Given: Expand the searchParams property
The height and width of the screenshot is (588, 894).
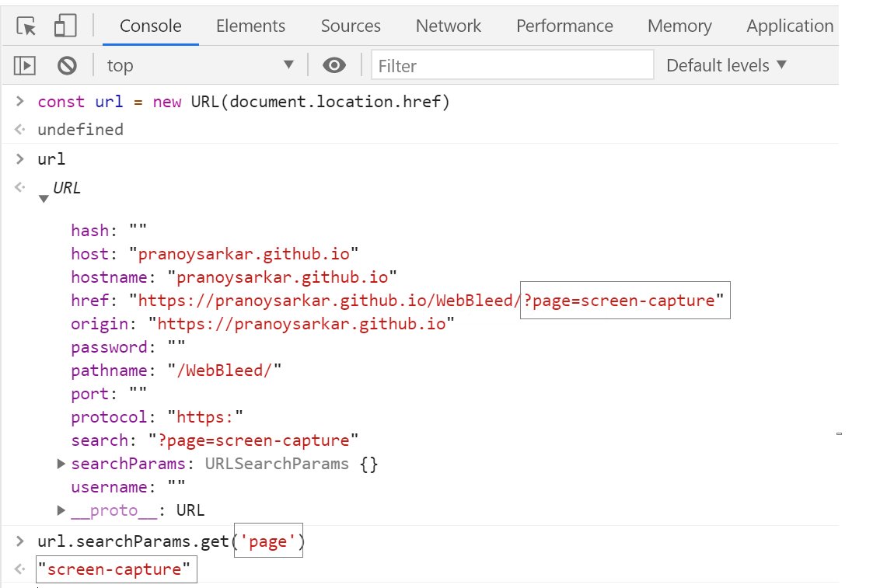Looking at the screenshot, I should (61, 464).
